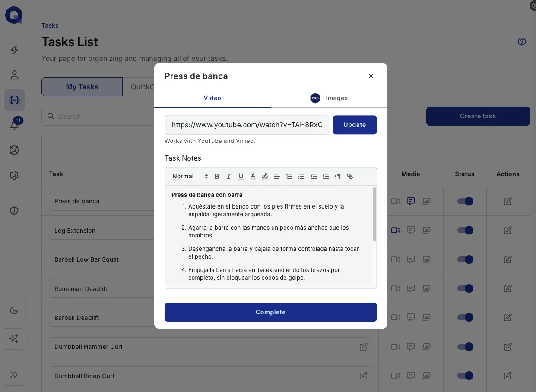Open notifications bell with 11 badge
This screenshot has width=536, height=392.
(14, 125)
